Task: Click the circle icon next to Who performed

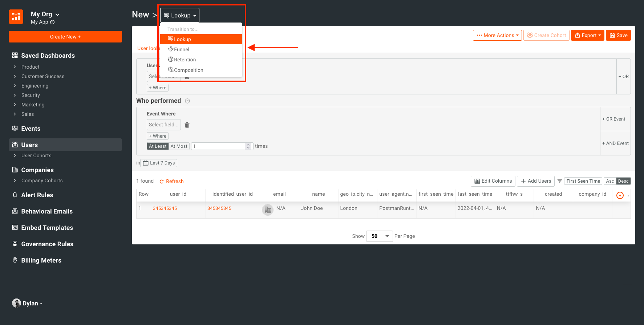Action: click(x=187, y=101)
